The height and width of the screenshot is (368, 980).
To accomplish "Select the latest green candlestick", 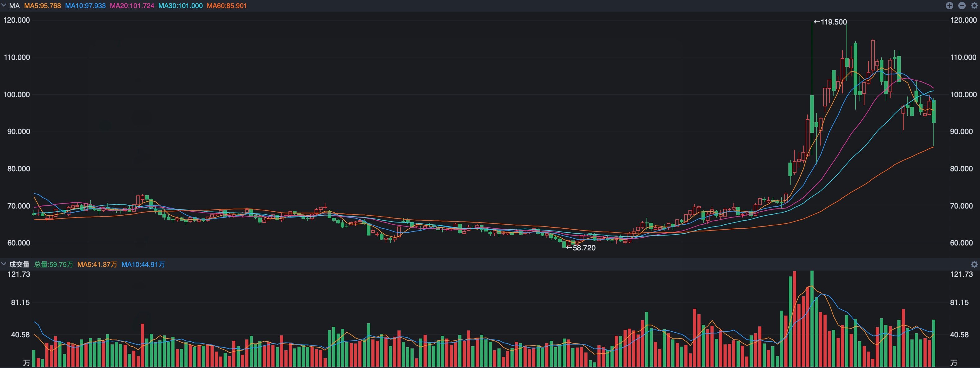I will [x=934, y=111].
